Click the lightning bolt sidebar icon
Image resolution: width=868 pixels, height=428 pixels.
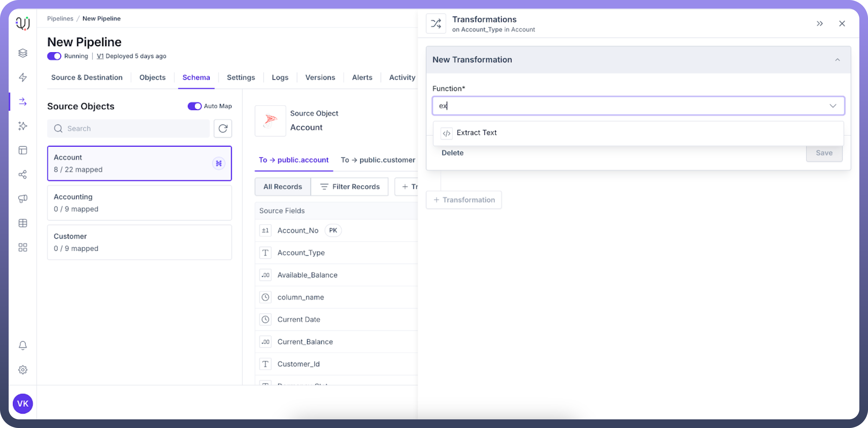[x=23, y=77]
